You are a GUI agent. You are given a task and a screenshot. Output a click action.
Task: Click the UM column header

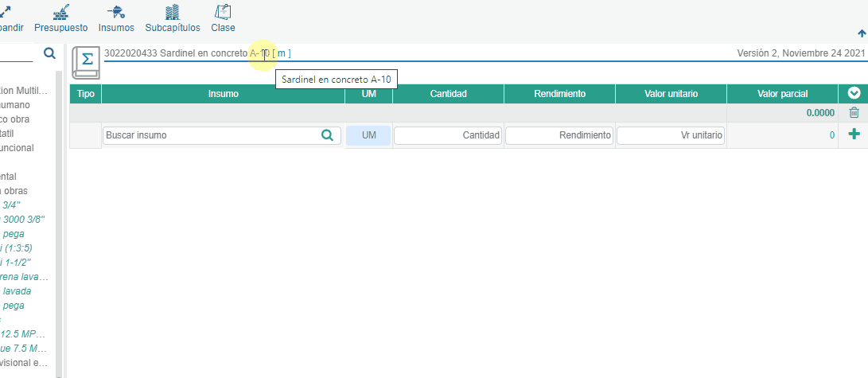click(x=368, y=94)
